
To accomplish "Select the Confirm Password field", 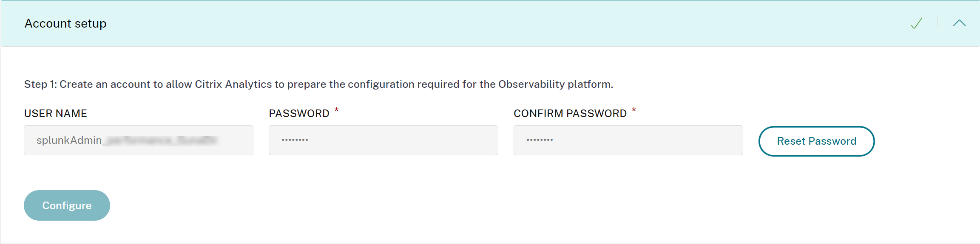I will tap(628, 140).
